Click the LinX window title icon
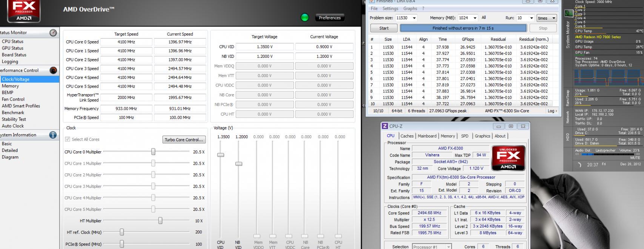 coord(371,1)
